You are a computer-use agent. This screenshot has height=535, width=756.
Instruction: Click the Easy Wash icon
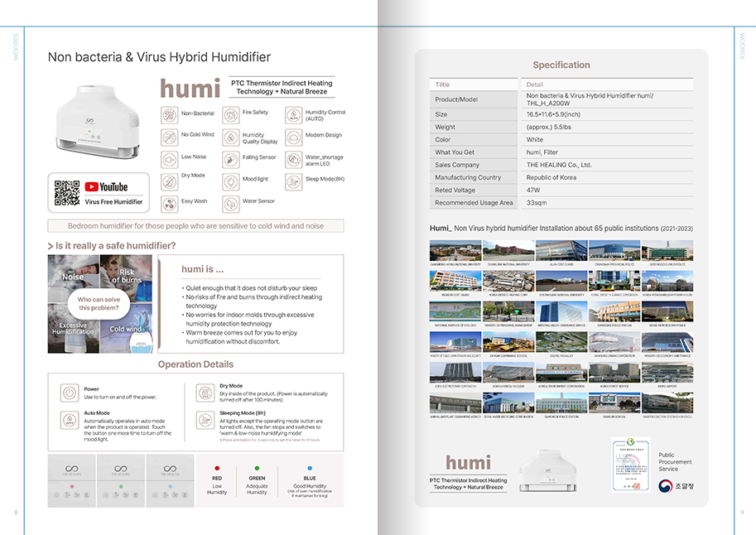click(169, 201)
